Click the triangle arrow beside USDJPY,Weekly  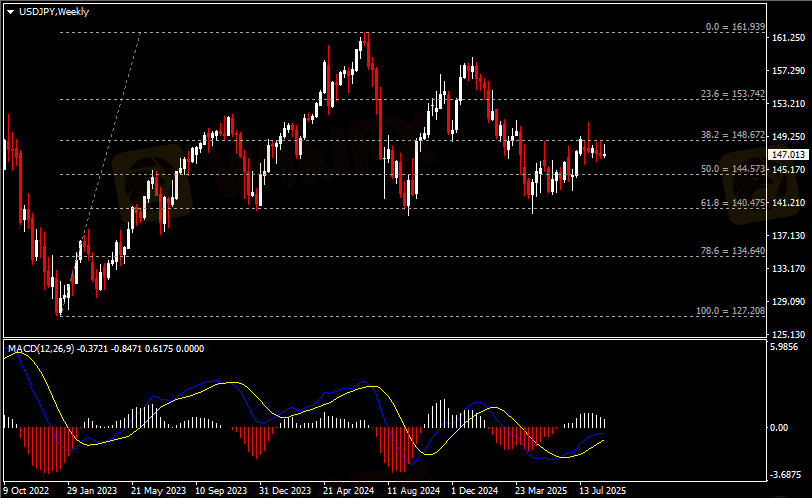coord(10,11)
